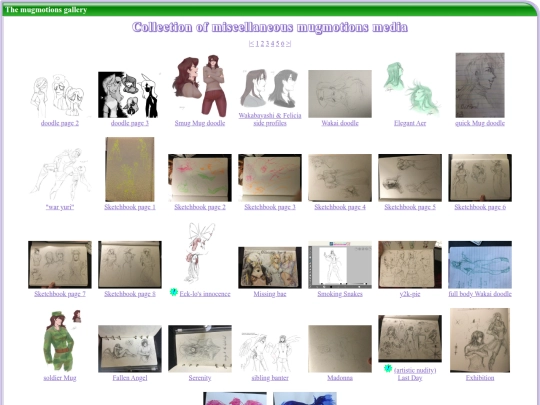Open the Sketchbook page 6 link
540x405 pixels.
coord(480,207)
